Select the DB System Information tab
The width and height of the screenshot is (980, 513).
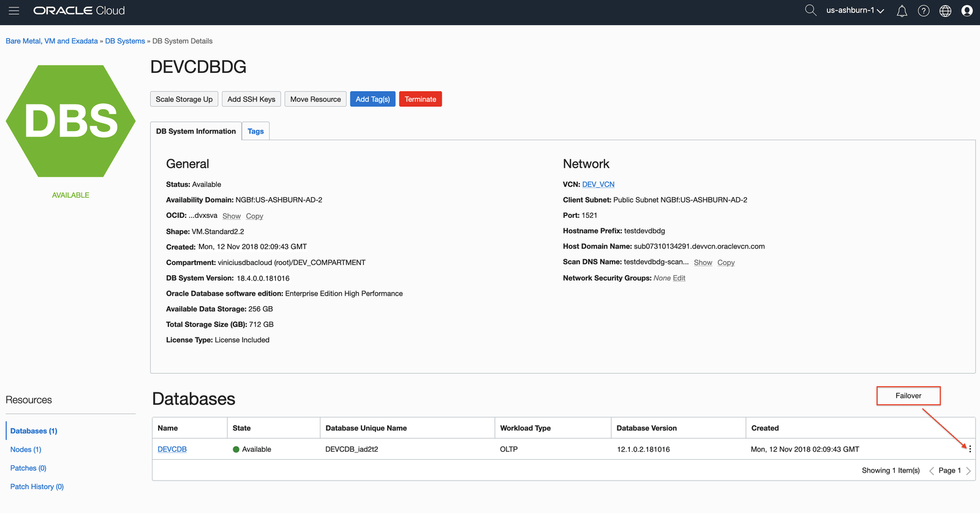195,132
